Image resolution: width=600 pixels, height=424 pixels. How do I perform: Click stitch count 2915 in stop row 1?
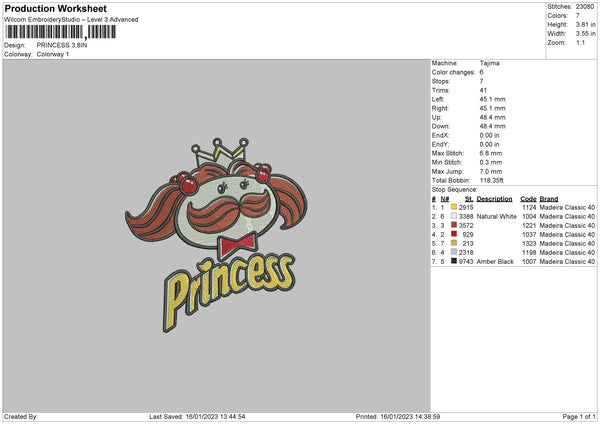click(x=466, y=207)
